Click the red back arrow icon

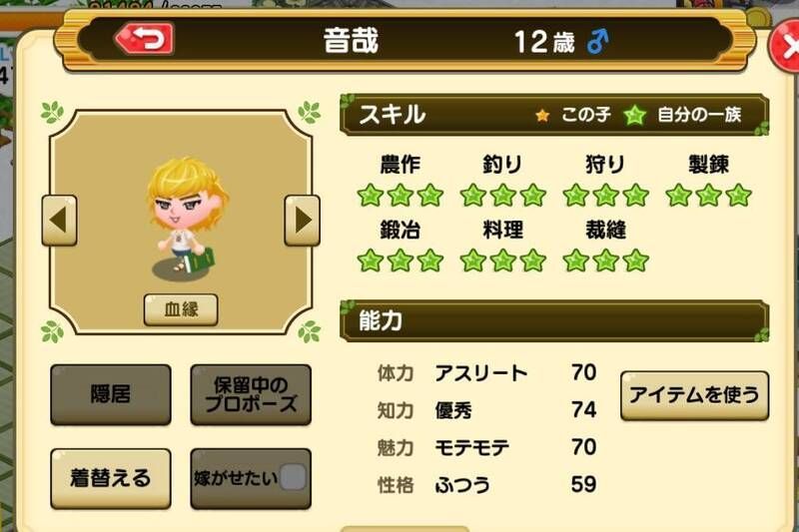click(x=145, y=39)
